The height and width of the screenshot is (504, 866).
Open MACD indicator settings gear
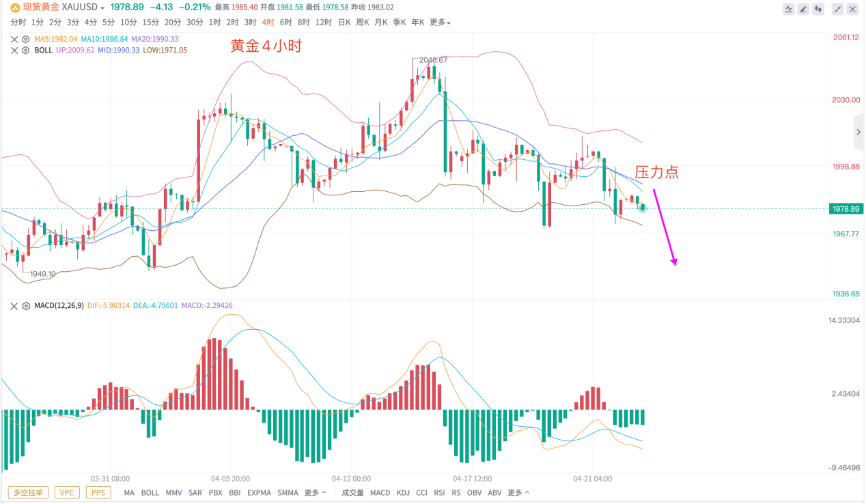tap(26, 306)
